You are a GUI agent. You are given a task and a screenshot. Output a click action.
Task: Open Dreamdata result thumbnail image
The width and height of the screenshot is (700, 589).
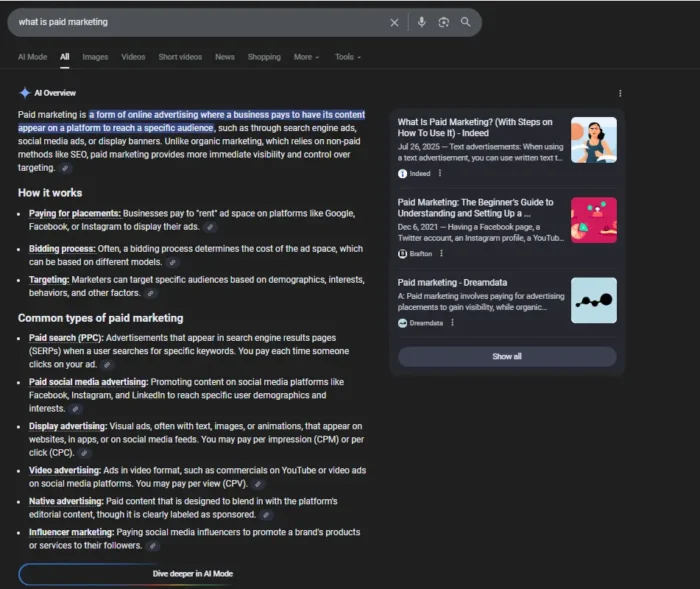(x=594, y=300)
